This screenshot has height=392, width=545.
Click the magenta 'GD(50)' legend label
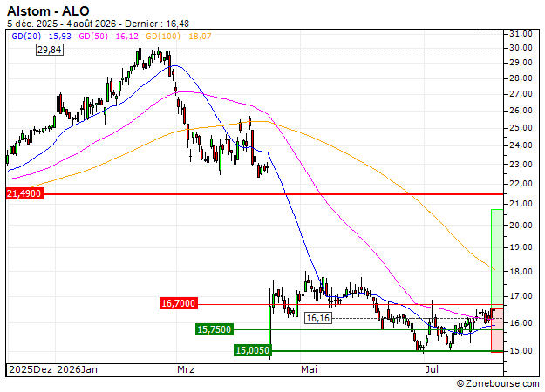coord(93,36)
